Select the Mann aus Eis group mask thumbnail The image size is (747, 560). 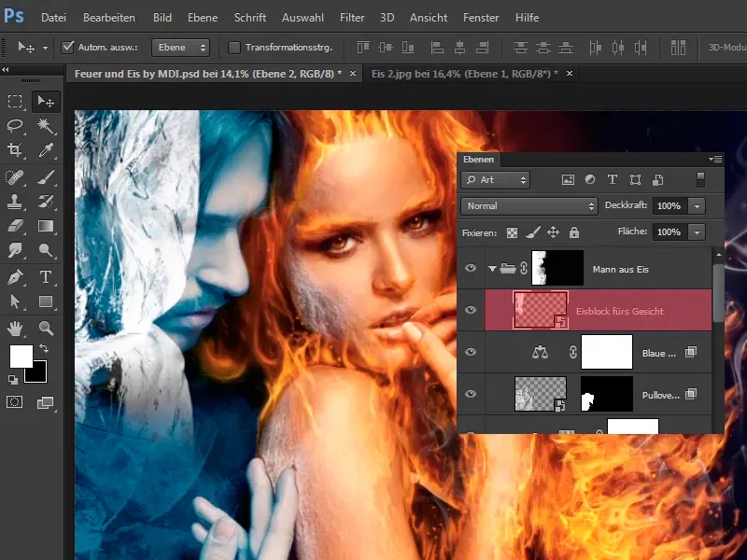557,268
